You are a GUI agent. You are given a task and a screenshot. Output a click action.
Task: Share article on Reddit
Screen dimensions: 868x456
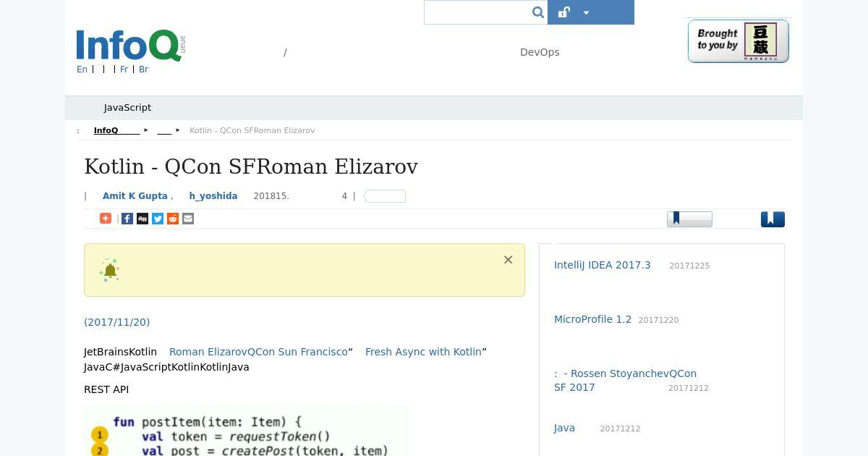[173, 219]
